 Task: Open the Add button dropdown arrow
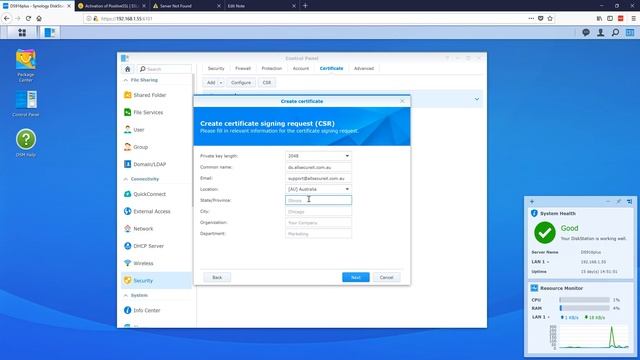click(x=221, y=82)
